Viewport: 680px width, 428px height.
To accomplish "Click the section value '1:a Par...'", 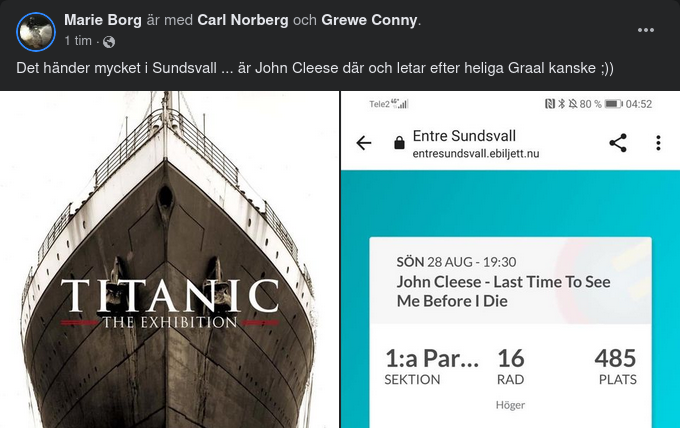I will click(432, 358).
